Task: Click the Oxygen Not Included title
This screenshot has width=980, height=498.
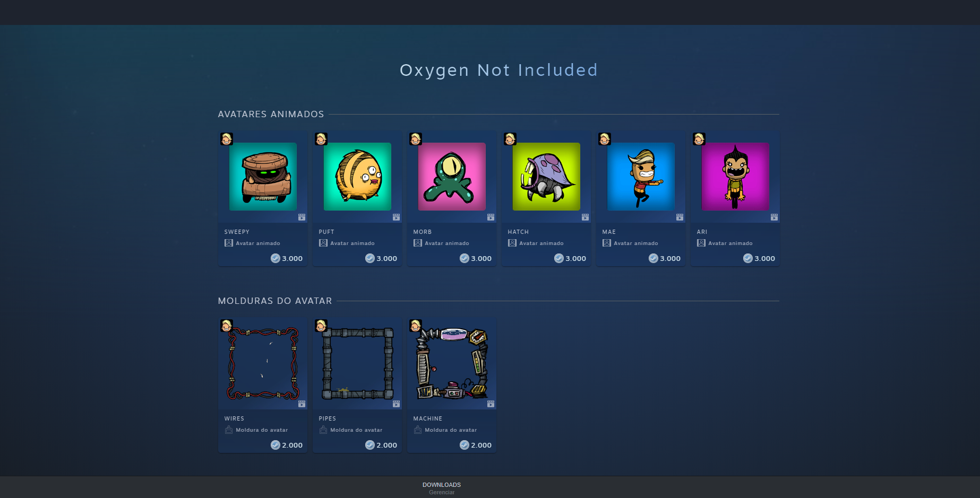Action: tap(498, 70)
